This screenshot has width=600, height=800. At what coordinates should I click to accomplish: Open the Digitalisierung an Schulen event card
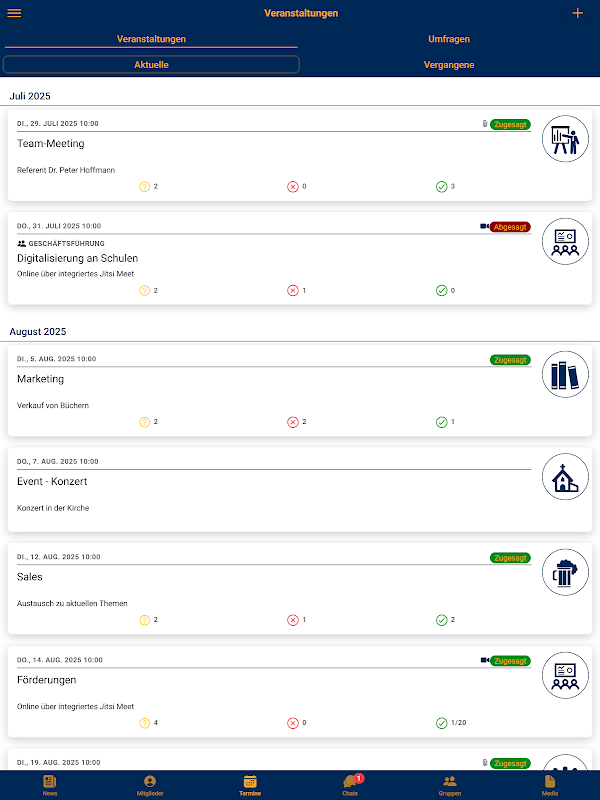pos(270,258)
